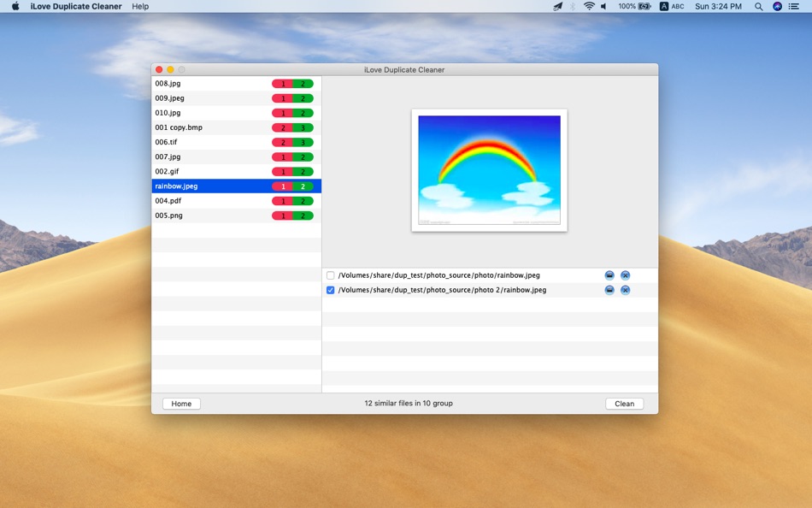Click the red count badge for 008.jpg
The height and width of the screenshot is (508, 812).
(x=282, y=84)
